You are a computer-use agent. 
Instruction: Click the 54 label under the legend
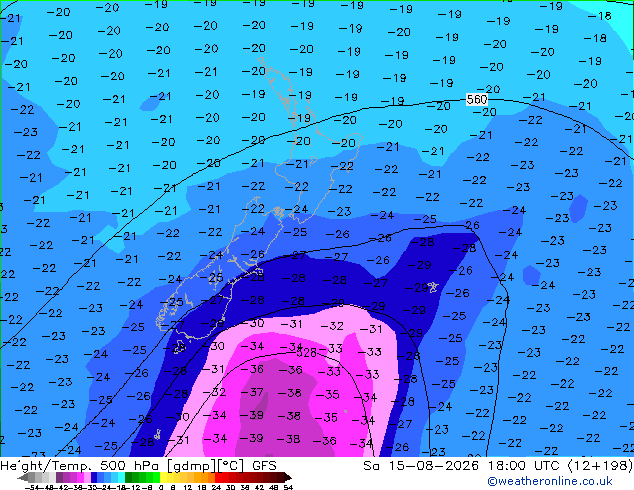click(x=288, y=487)
